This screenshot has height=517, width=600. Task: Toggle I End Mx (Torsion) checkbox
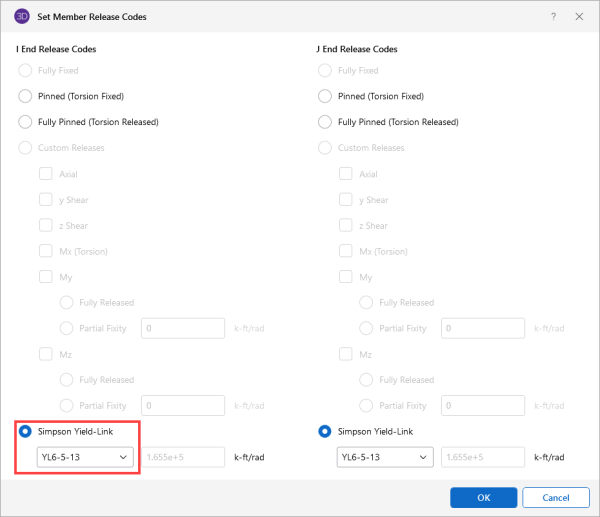(x=46, y=251)
